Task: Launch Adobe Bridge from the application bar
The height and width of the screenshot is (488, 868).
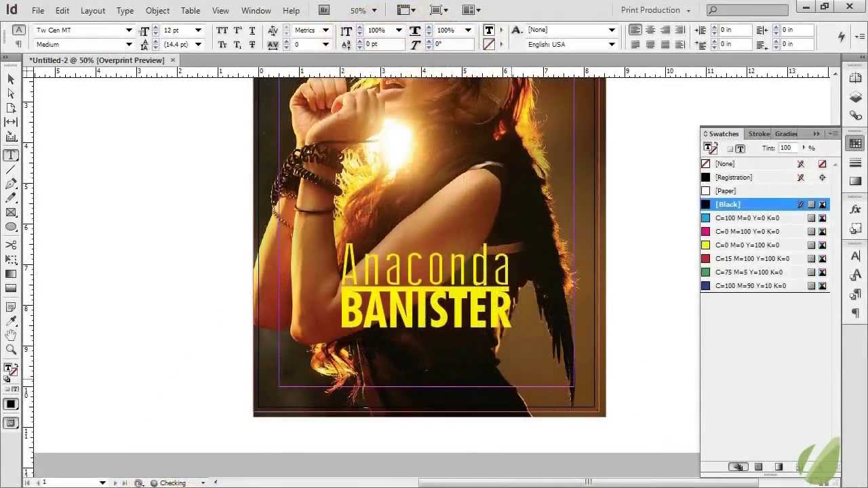Action: tap(323, 9)
